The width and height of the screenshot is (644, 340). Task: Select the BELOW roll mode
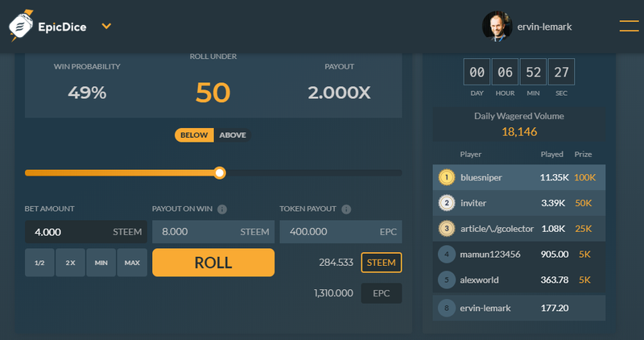coord(194,135)
